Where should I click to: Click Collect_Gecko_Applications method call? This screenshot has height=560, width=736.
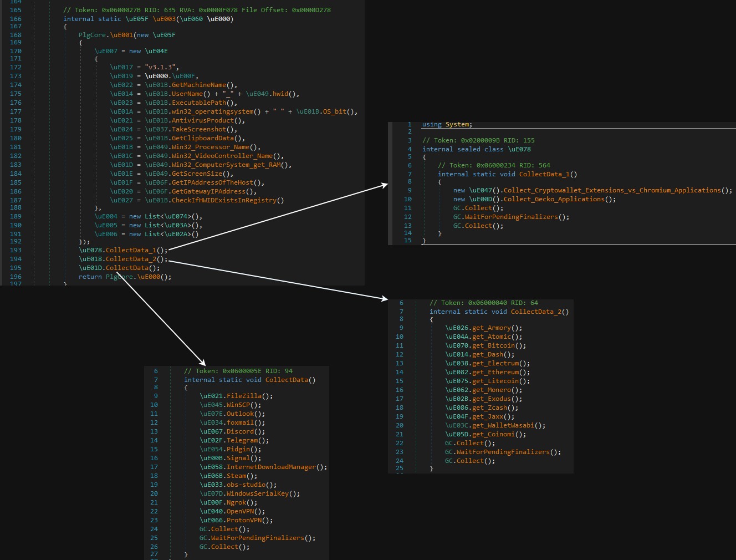point(554,199)
